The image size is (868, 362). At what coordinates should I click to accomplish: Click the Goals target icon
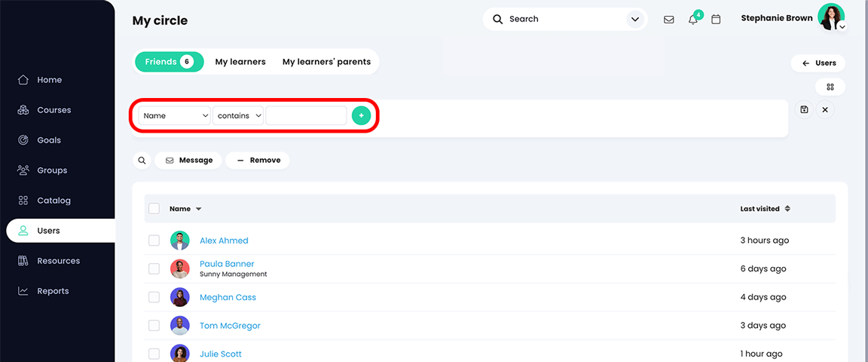tap(23, 140)
